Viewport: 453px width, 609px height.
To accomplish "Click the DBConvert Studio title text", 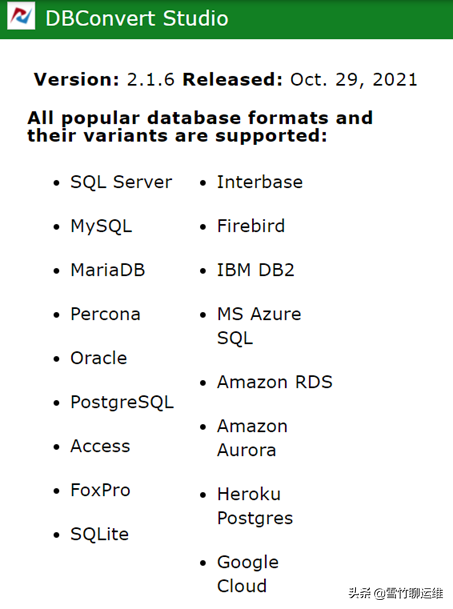I will pos(137,18).
